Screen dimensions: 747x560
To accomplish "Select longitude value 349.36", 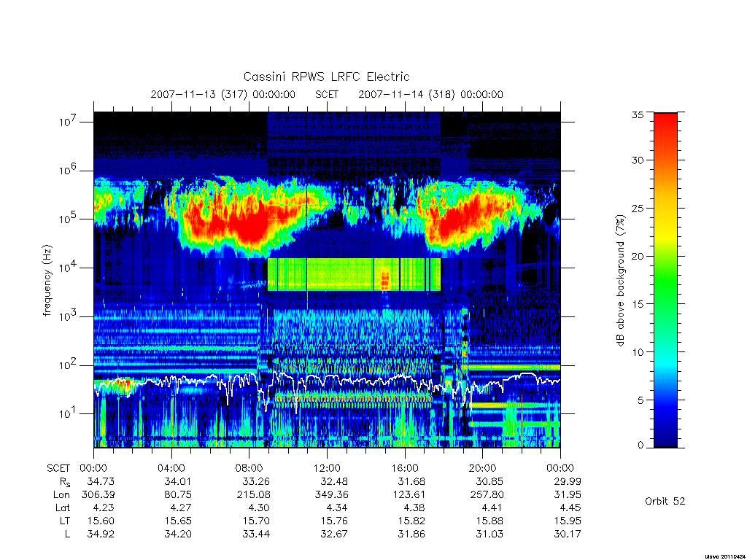I will [x=331, y=494].
